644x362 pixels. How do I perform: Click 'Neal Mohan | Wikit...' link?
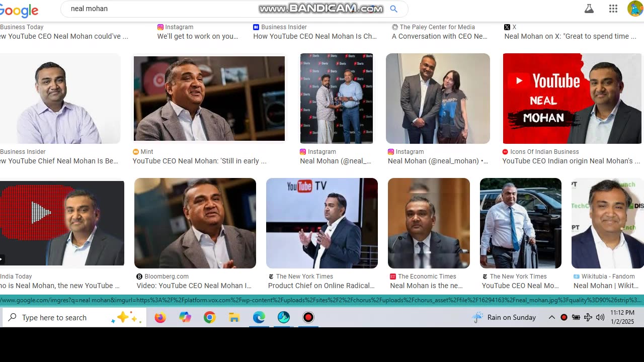(606, 286)
